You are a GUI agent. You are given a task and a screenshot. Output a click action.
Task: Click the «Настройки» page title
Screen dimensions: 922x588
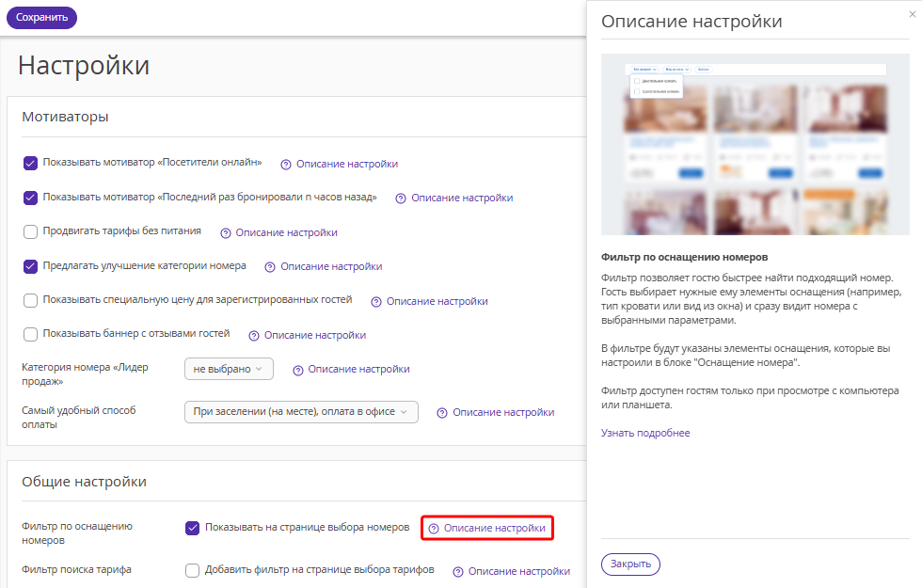tap(84, 65)
